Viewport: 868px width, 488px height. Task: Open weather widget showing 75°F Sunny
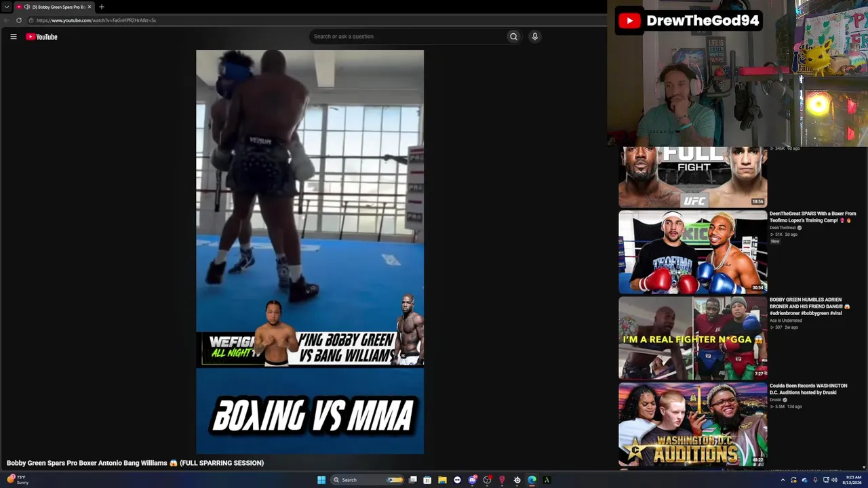coord(18,480)
